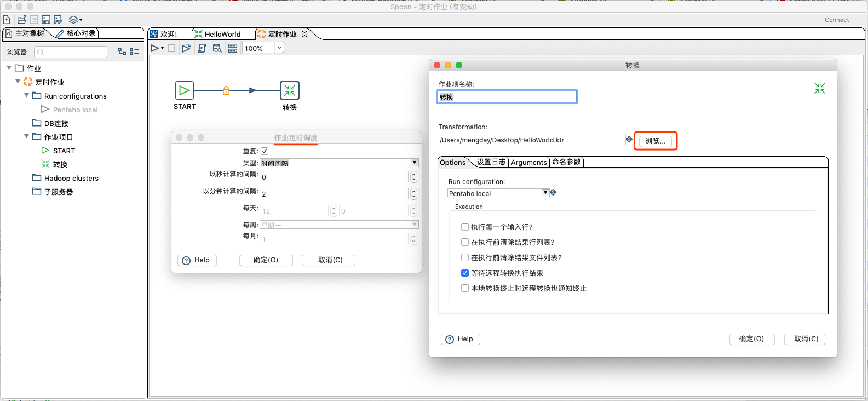The image size is (868, 401).
Task: Click the show results panel icon
Action: click(x=233, y=48)
